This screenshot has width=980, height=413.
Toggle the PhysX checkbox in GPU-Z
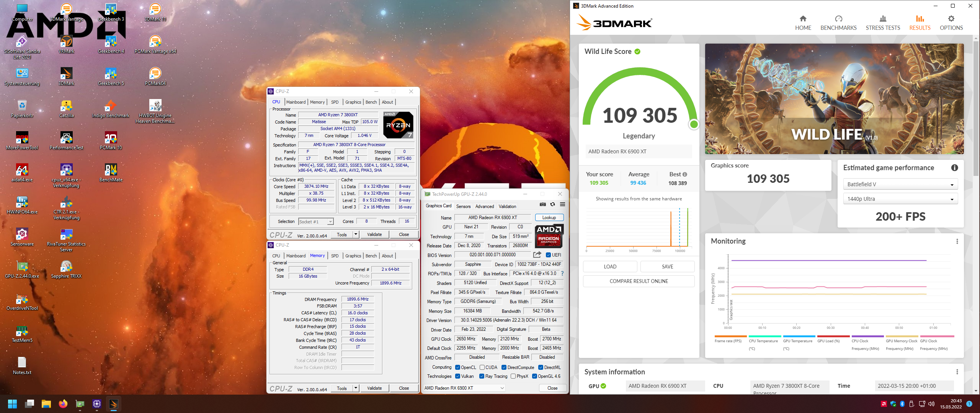[x=513, y=376]
